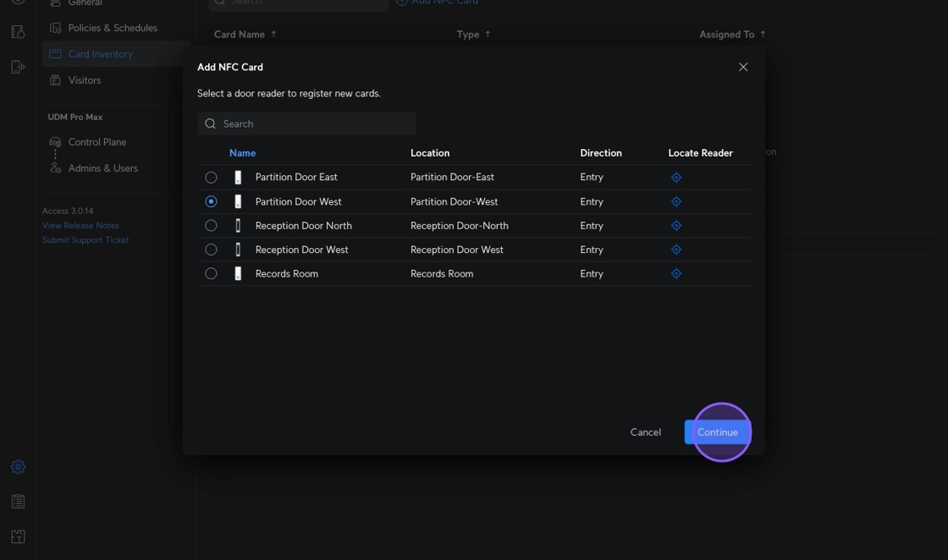Click locate icon for Partition Door West

coord(675,201)
